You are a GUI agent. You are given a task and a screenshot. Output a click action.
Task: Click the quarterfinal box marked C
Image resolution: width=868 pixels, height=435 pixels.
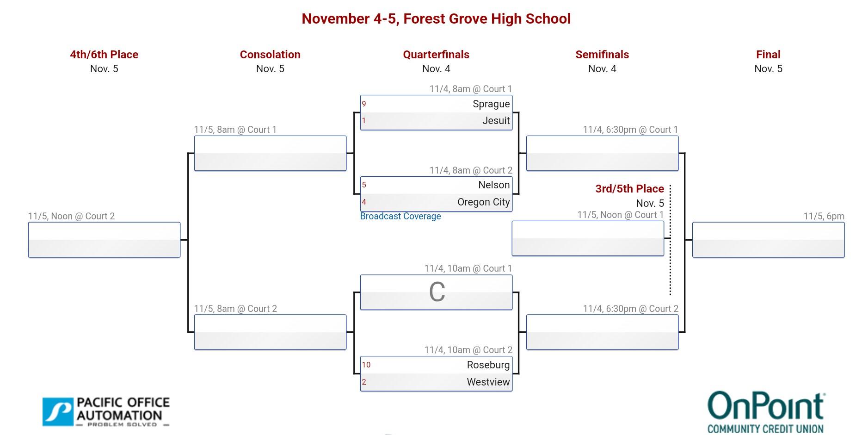pyautogui.click(x=436, y=292)
